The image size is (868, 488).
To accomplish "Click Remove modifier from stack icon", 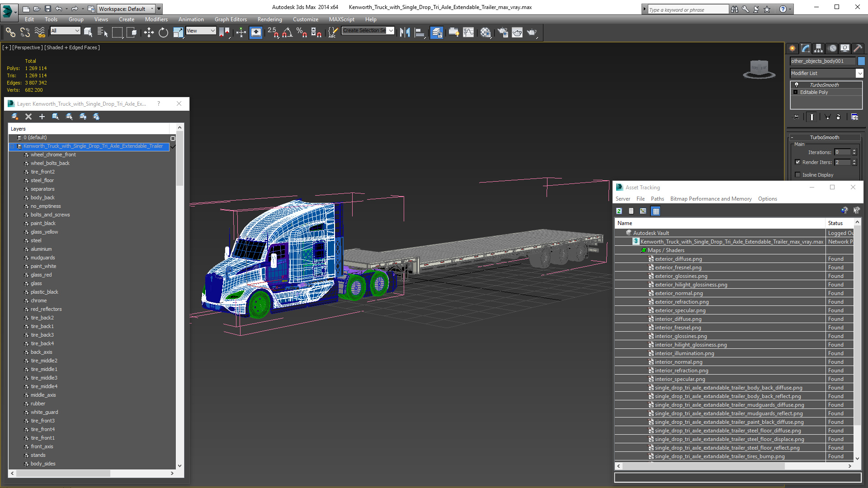I will tap(838, 117).
